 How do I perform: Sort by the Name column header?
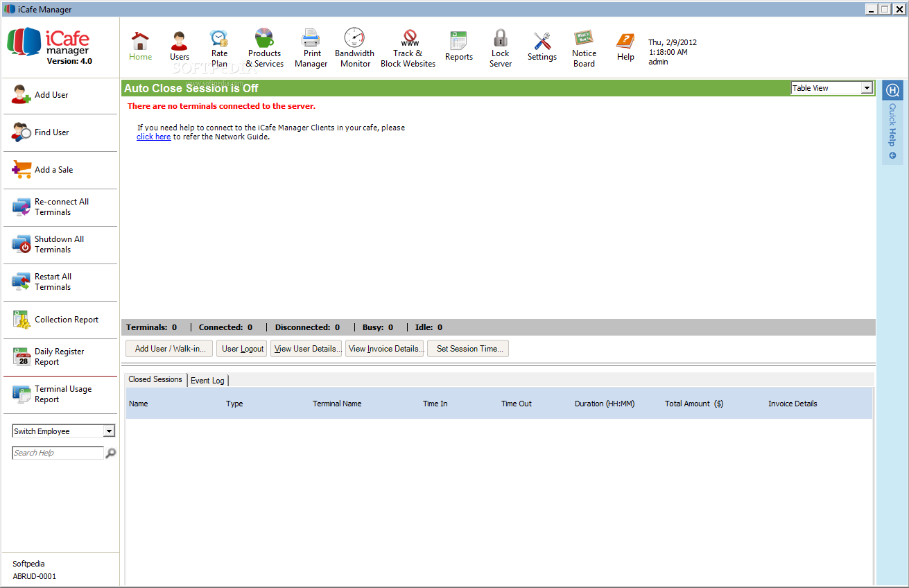(x=139, y=404)
